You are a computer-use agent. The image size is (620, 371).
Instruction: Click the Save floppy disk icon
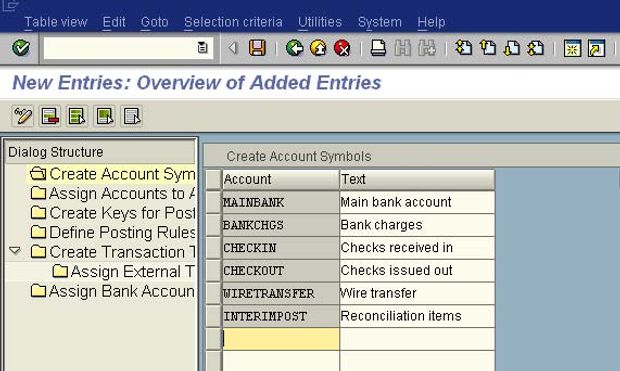pos(257,48)
